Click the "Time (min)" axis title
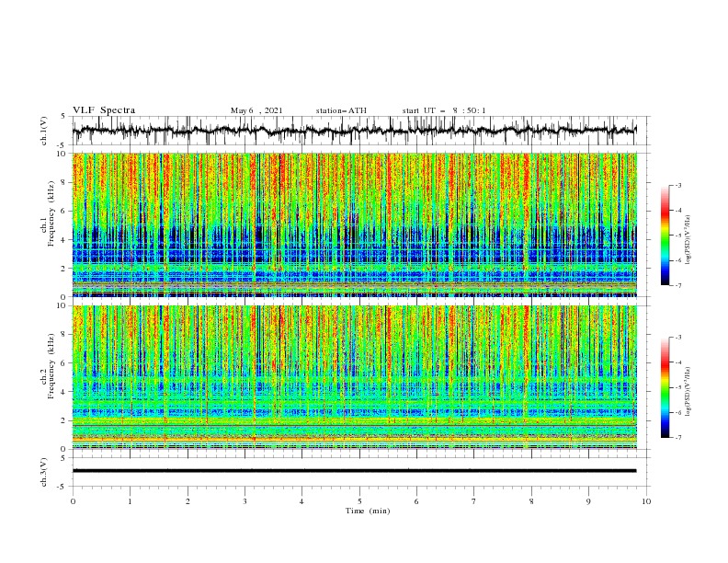The width and height of the screenshot is (728, 563). point(368,511)
